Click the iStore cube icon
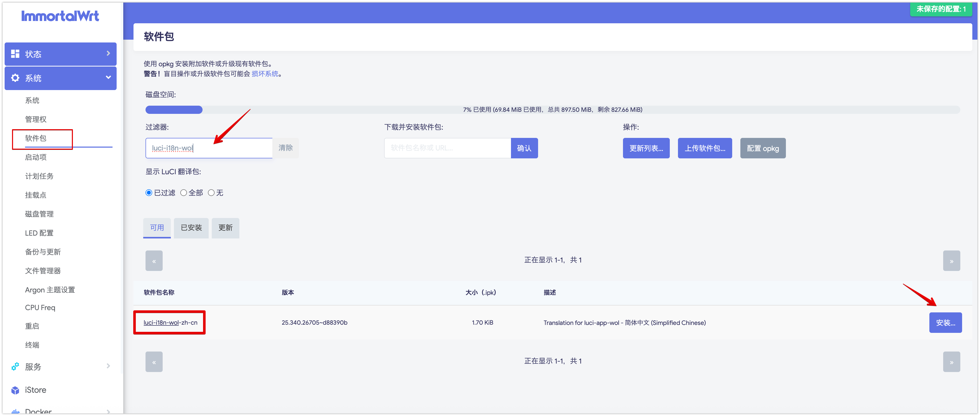 15,390
